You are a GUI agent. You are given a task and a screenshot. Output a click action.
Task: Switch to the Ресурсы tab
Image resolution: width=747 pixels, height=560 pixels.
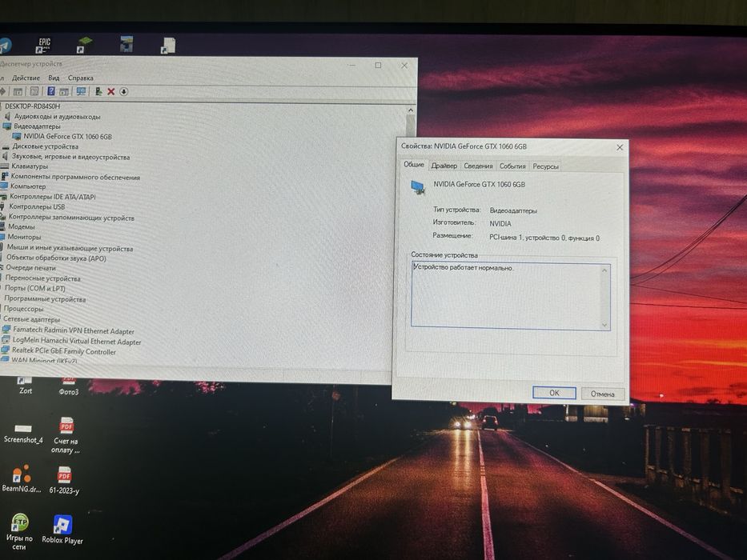[x=545, y=166]
